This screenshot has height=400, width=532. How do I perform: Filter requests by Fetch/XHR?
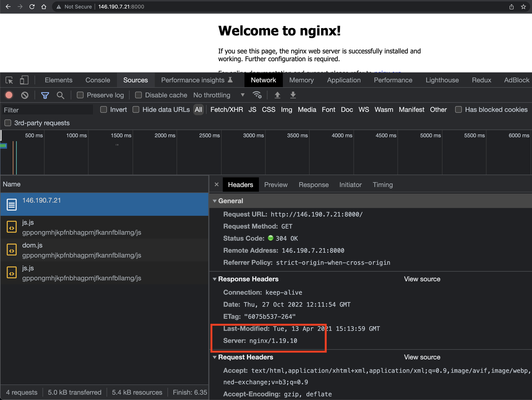227,110
